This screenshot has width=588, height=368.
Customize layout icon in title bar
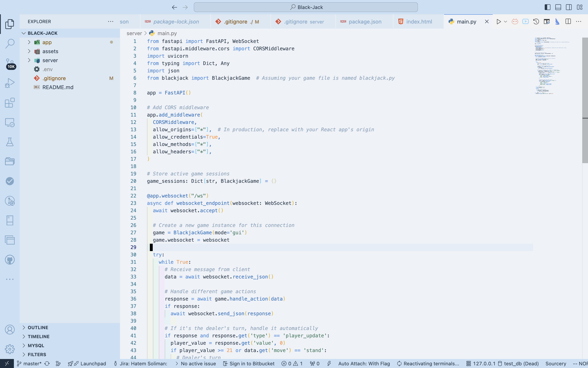click(x=579, y=7)
